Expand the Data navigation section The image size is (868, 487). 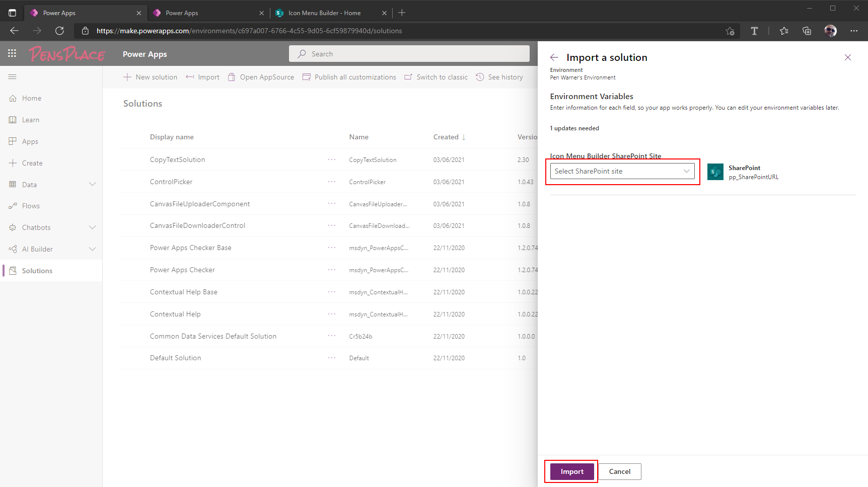click(93, 184)
